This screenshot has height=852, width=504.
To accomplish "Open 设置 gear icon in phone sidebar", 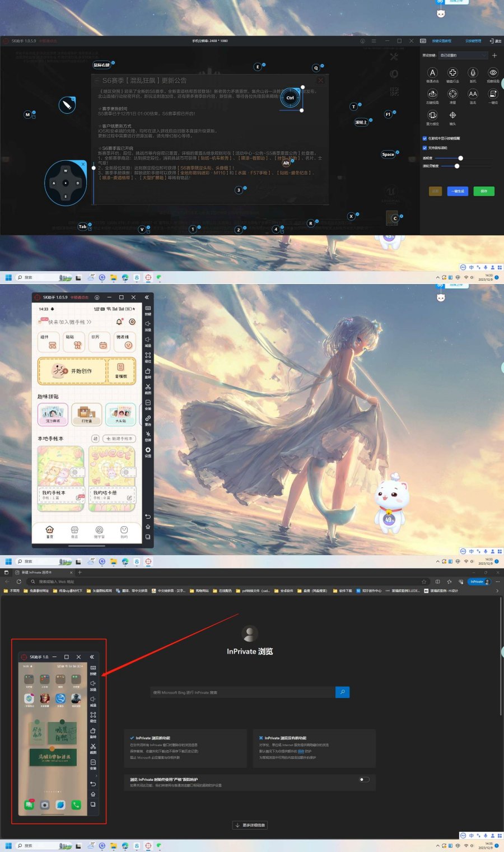I will click(x=148, y=450).
